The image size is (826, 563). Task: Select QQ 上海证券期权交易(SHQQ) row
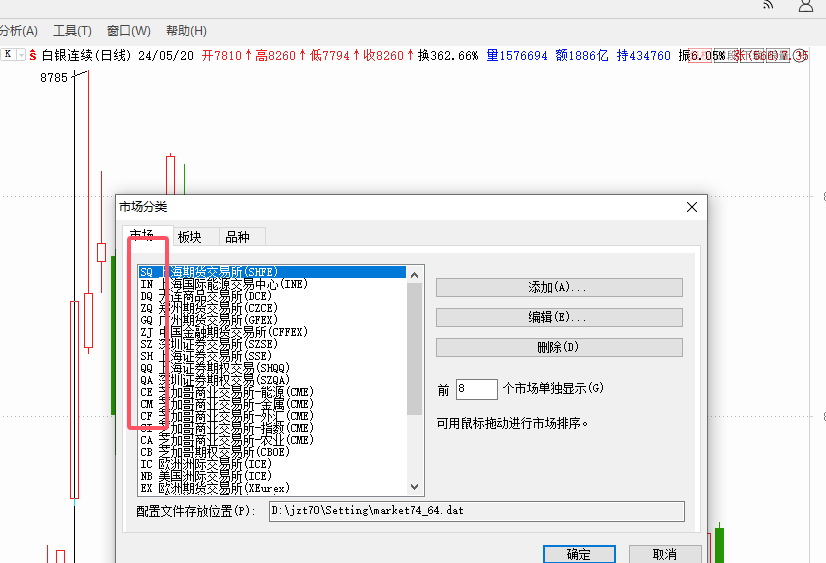[x=272, y=368]
